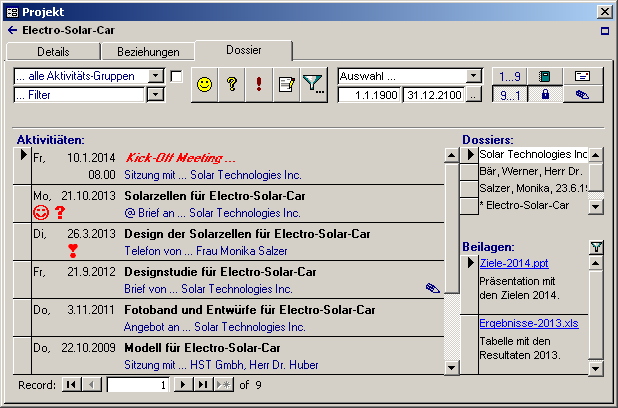
Task: Go to previous record navigation button
Action: point(91,384)
